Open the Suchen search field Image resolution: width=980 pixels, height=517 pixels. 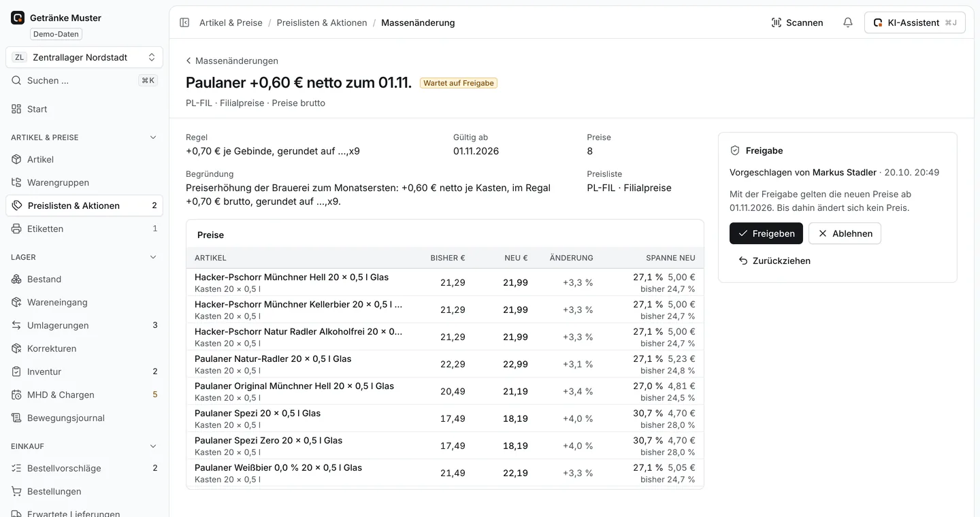(x=84, y=80)
